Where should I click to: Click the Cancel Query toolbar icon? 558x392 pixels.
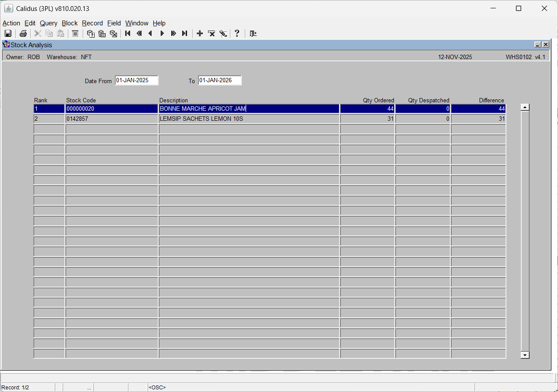tap(113, 34)
